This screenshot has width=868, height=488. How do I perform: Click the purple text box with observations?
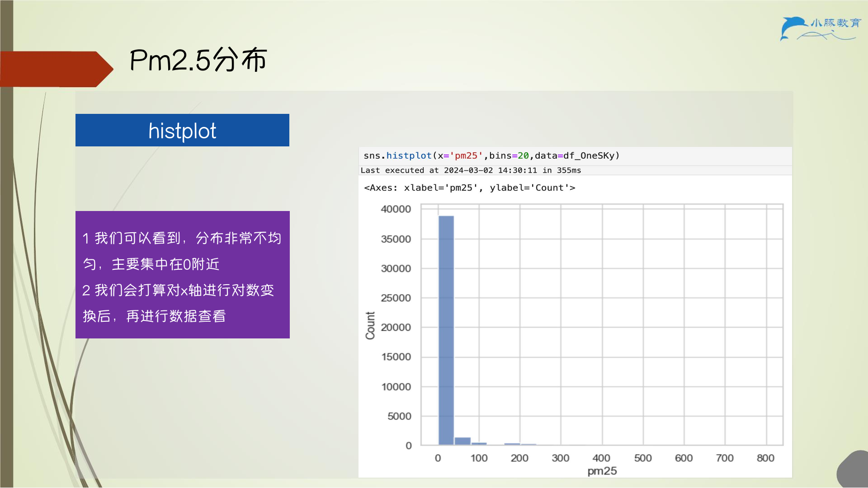[x=183, y=275]
